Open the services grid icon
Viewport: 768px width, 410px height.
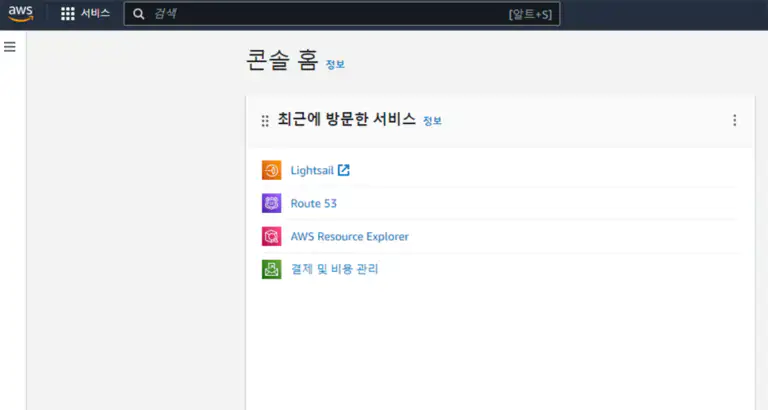click(x=68, y=14)
